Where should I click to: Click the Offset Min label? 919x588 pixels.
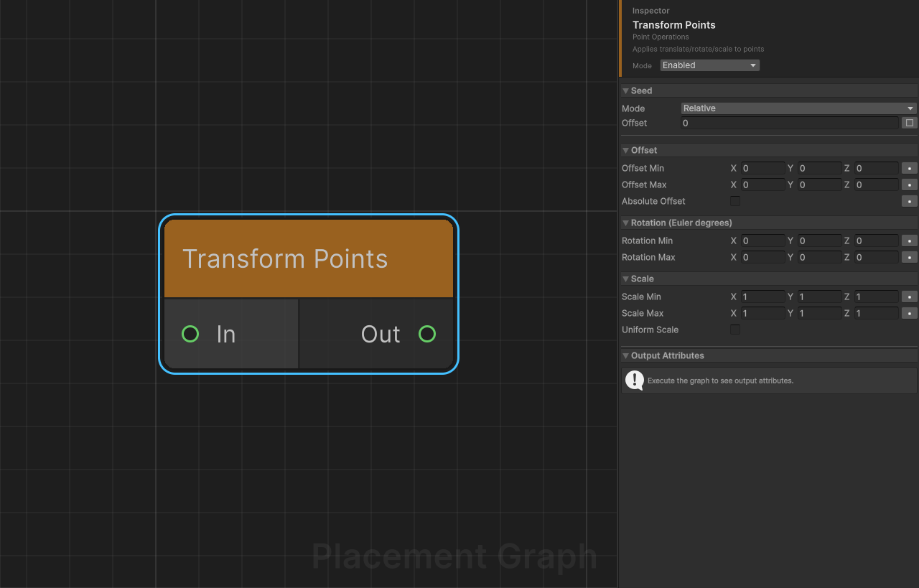pos(643,168)
